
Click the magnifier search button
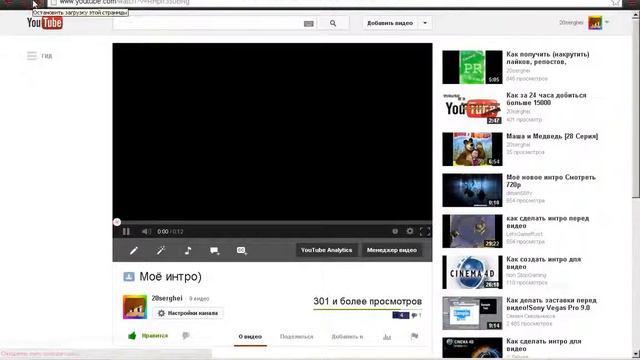tap(333, 23)
